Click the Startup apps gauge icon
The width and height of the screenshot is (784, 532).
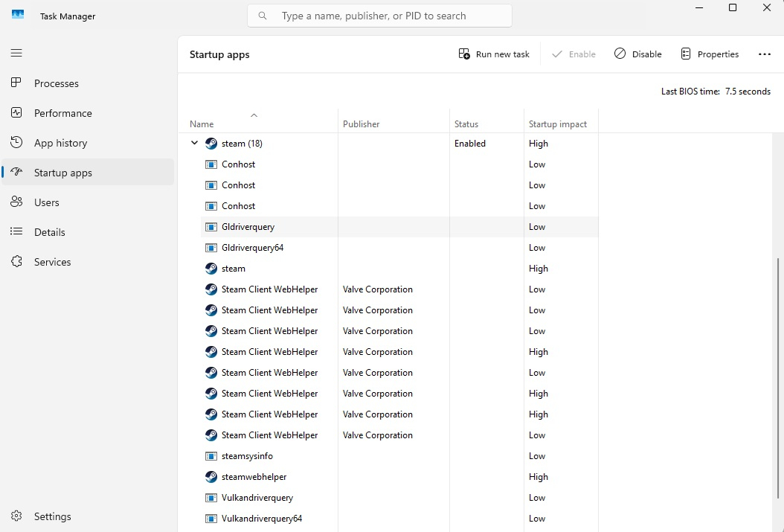click(16, 172)
